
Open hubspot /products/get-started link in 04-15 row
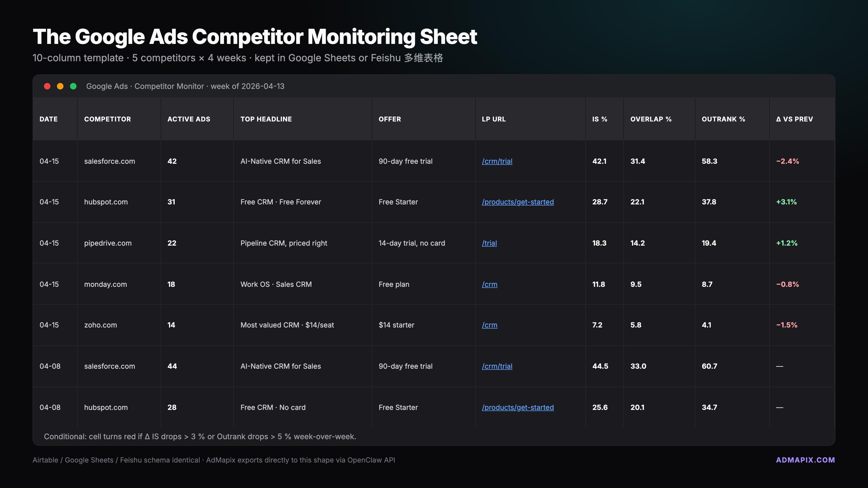pos(518,202)
